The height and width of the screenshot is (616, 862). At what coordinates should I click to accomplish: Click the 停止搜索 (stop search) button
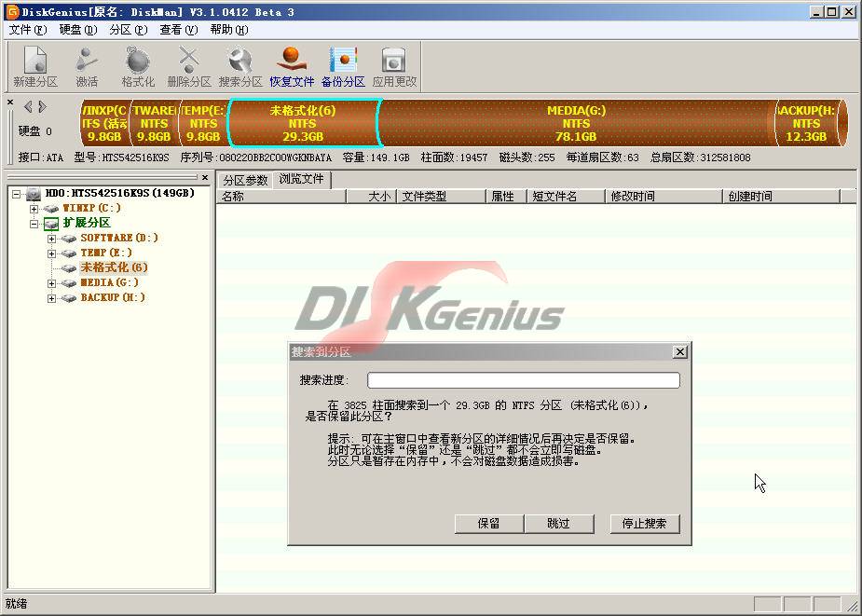click(x=644, y=524)
